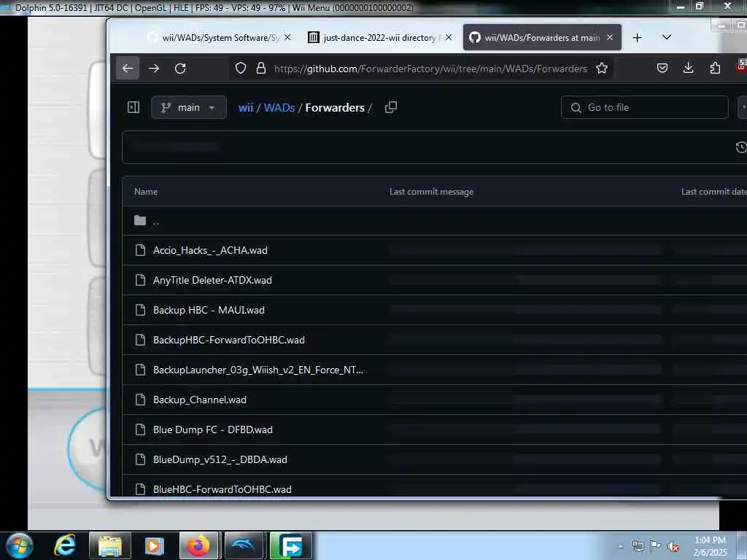Bookmark this page with the star icon
Screen dimensions: 747x560
tap(602, 69)
